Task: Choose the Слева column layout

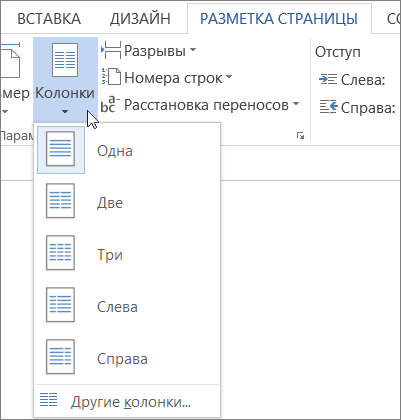Action: click(127, 305)
